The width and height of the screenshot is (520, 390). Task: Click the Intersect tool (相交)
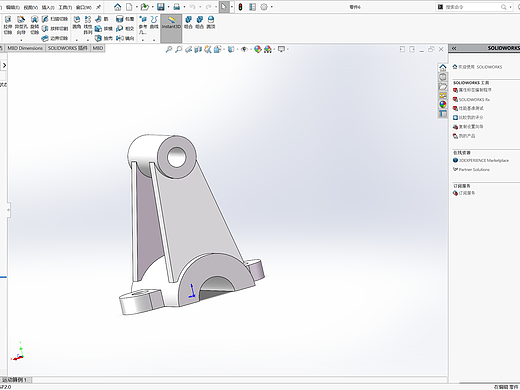(x=125, y=29)
